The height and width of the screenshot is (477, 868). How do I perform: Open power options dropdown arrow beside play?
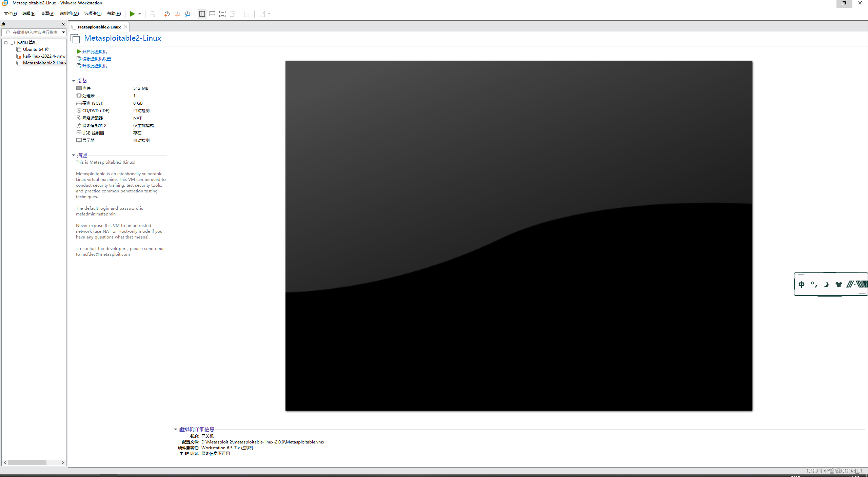point(140,14)
